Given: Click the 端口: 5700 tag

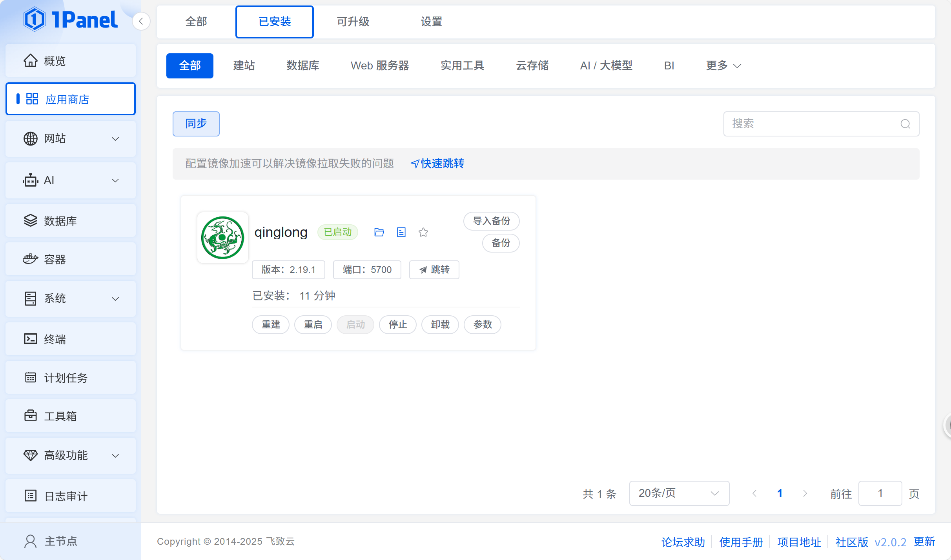Looking at the screenshot, I should tap(367, 269).
